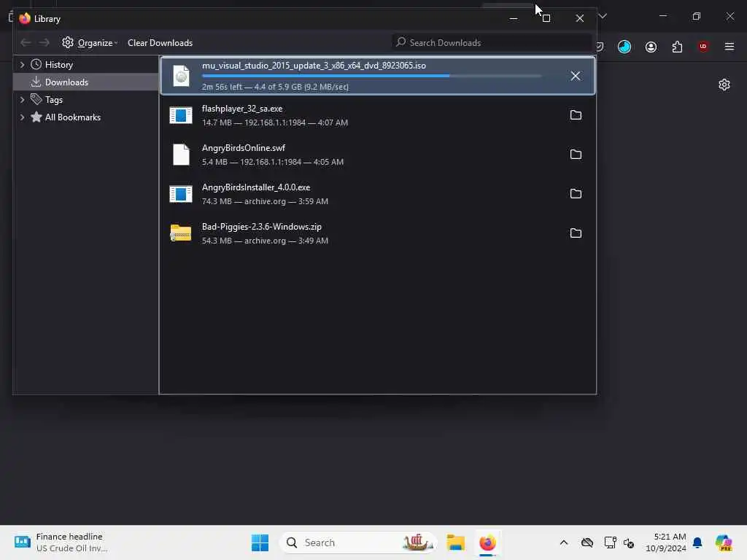
Task: Click the flashplayer_32_sa.exe file icon
Action: 181,115
